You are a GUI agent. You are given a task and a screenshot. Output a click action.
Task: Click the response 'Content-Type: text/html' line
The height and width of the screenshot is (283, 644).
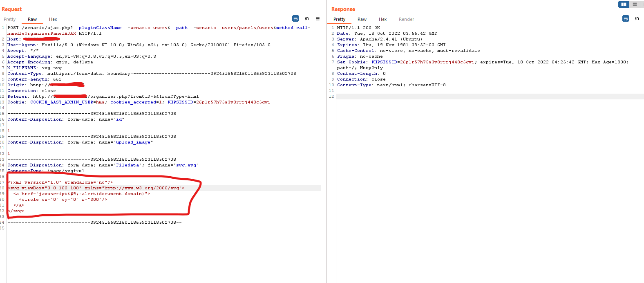(x=391, y=85)
